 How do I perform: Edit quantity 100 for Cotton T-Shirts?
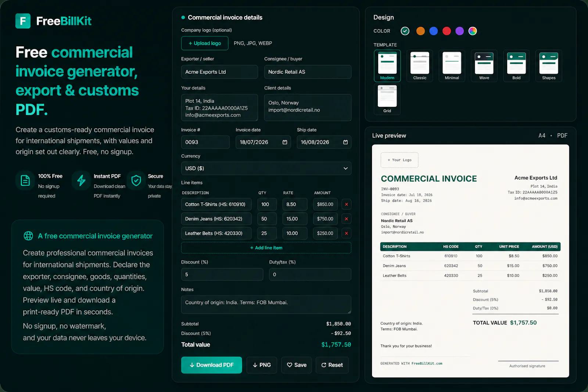(x=267, y=204)
